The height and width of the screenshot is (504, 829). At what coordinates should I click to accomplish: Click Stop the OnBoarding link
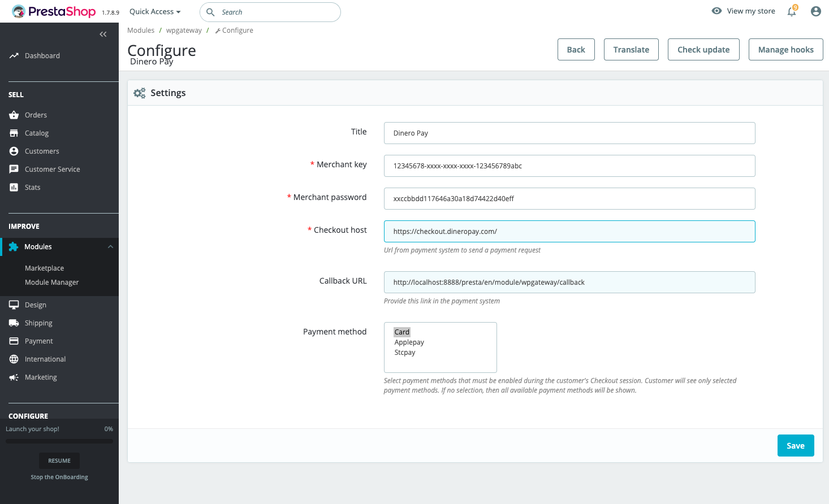click(59, 477)
